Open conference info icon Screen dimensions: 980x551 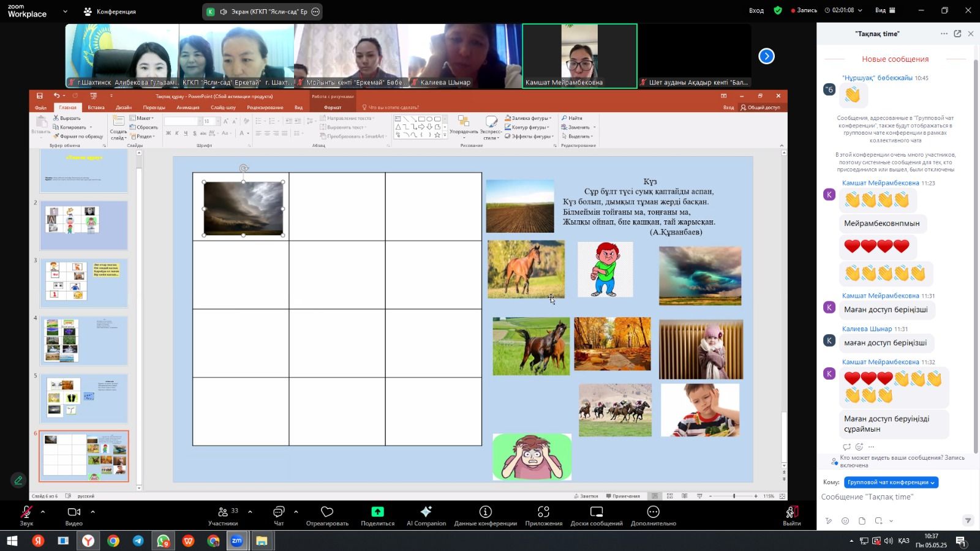(485, 512)
